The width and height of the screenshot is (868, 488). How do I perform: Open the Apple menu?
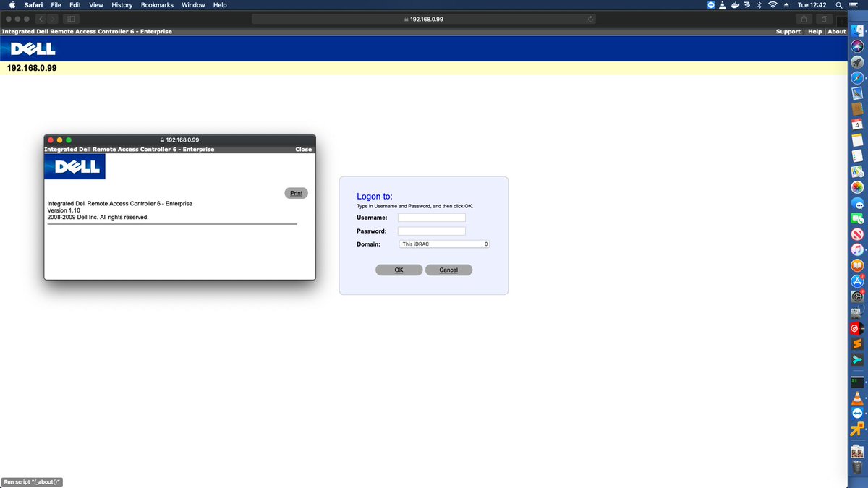tap(12, 5)
